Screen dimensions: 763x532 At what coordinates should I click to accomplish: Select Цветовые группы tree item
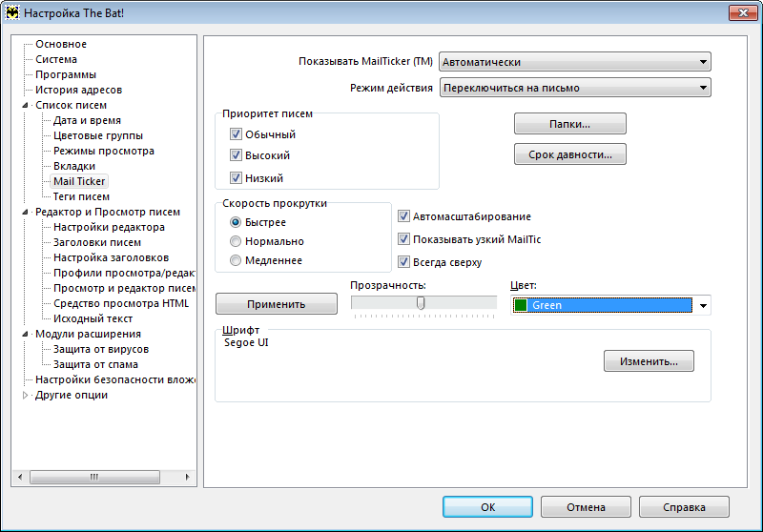tap(98, 135)
